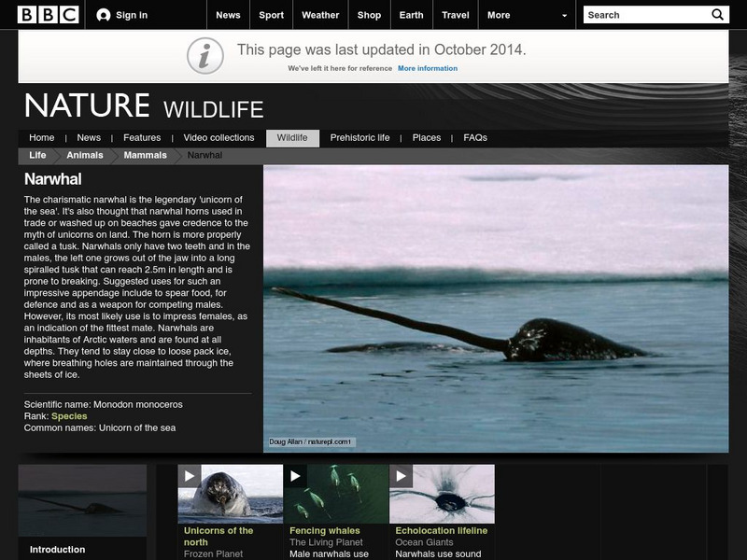Open the Places tab

tap(427, 137)
